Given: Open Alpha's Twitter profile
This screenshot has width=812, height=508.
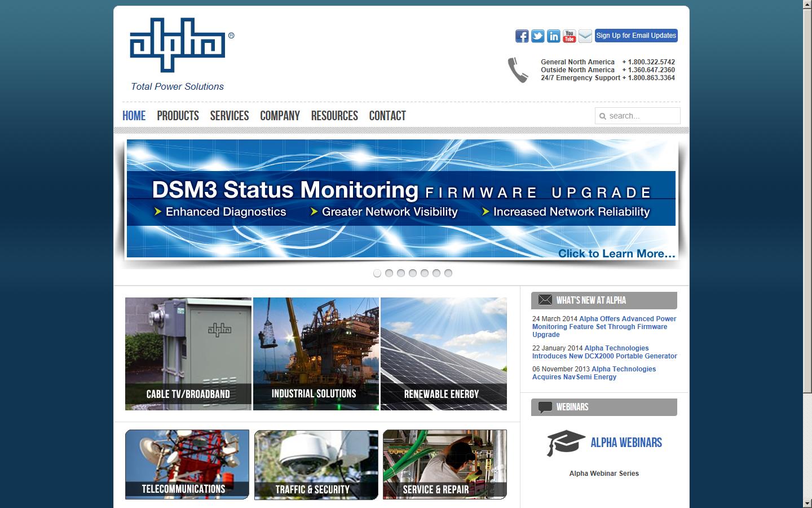Looking at the screenshot, I should click(537, 36).
